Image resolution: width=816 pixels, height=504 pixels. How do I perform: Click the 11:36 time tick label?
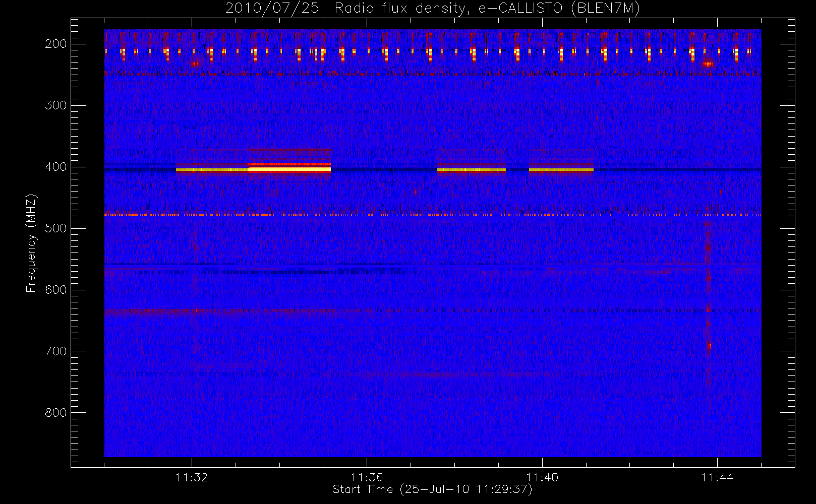367,477
